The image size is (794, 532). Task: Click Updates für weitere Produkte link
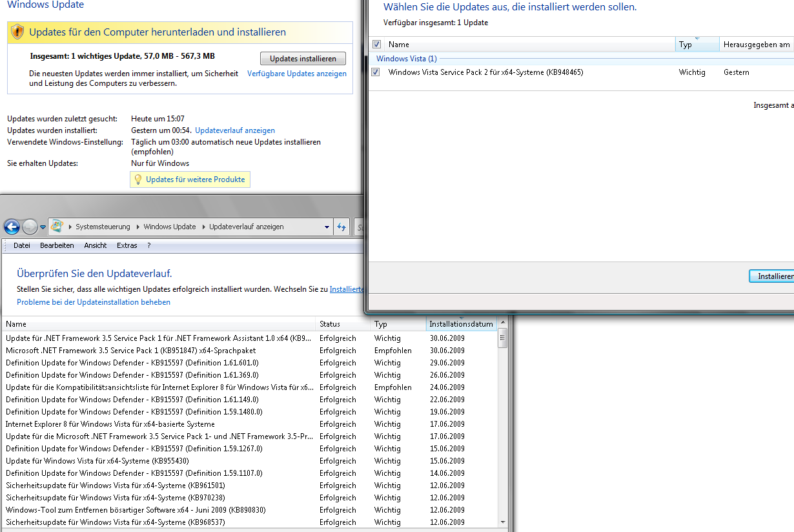(x=196, y=179)
